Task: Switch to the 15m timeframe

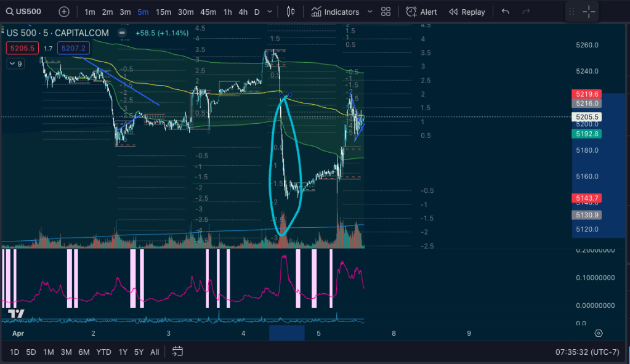Action: 163,12
